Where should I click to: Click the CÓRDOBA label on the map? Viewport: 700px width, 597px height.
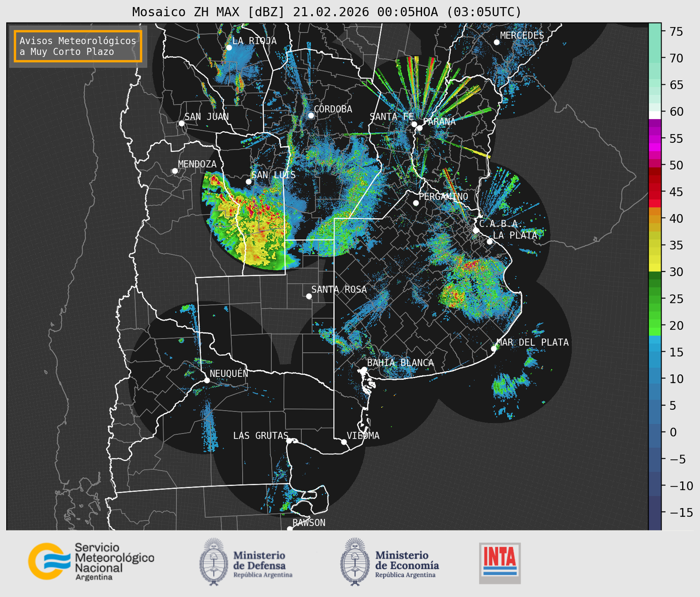(x=333, y=109)
